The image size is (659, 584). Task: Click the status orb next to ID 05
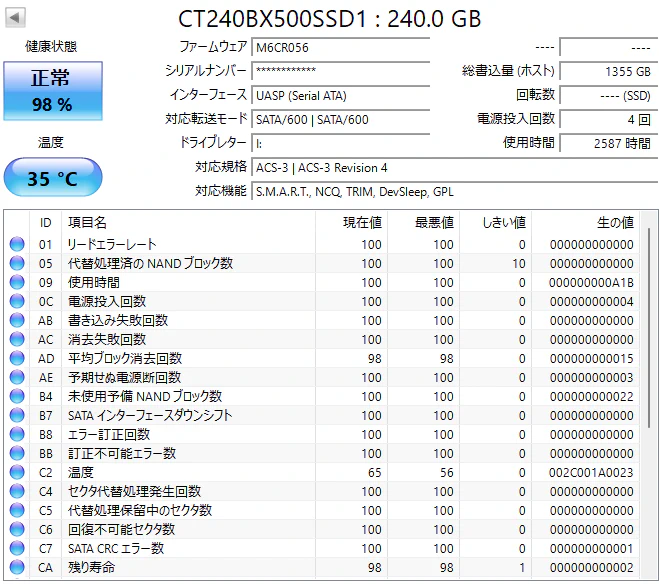(17, 263)
